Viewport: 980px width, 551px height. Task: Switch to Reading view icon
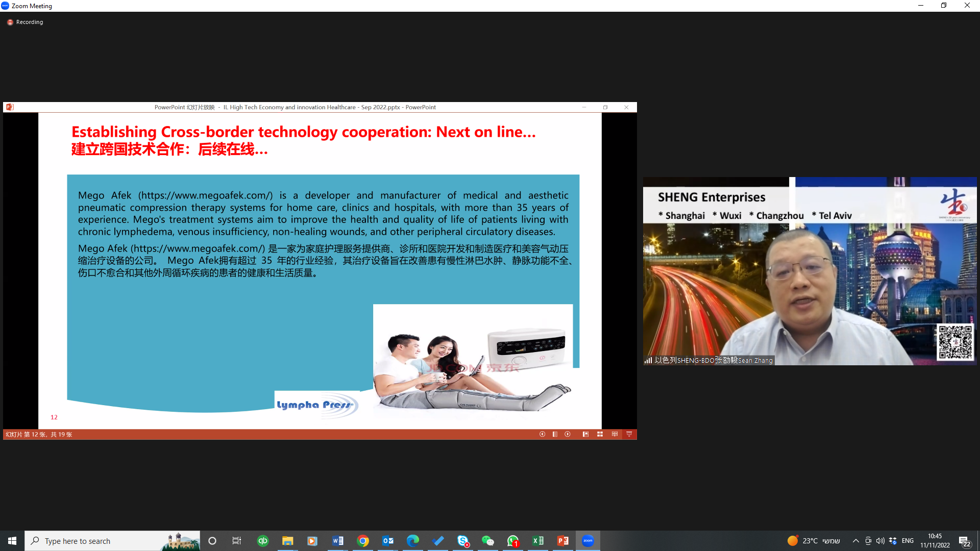click(615, 434)
